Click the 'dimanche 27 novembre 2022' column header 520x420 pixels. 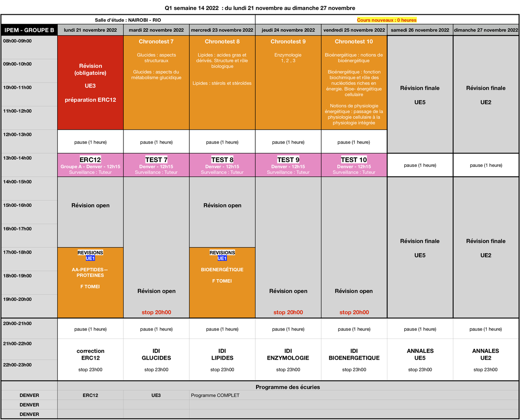pos(486,30)
